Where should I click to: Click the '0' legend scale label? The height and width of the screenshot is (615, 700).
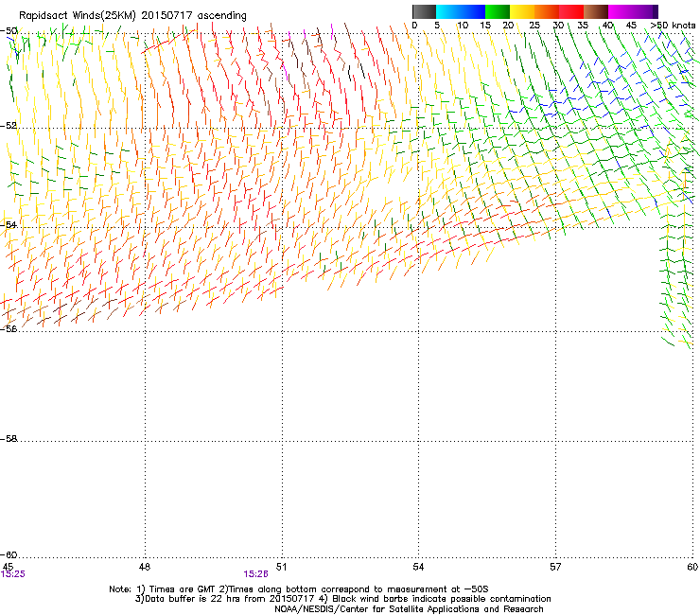[x=414, y=26]
